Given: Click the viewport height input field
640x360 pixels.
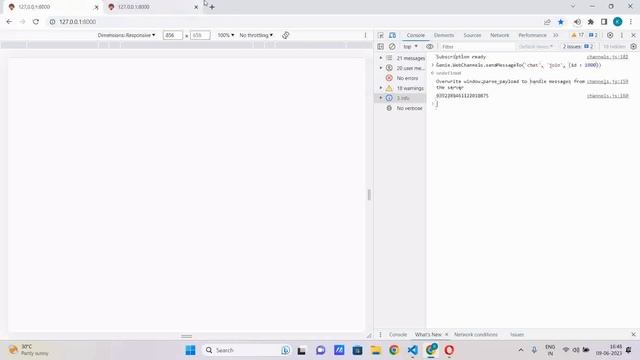Looking at the screenshot, I should [x=200, y=35].
